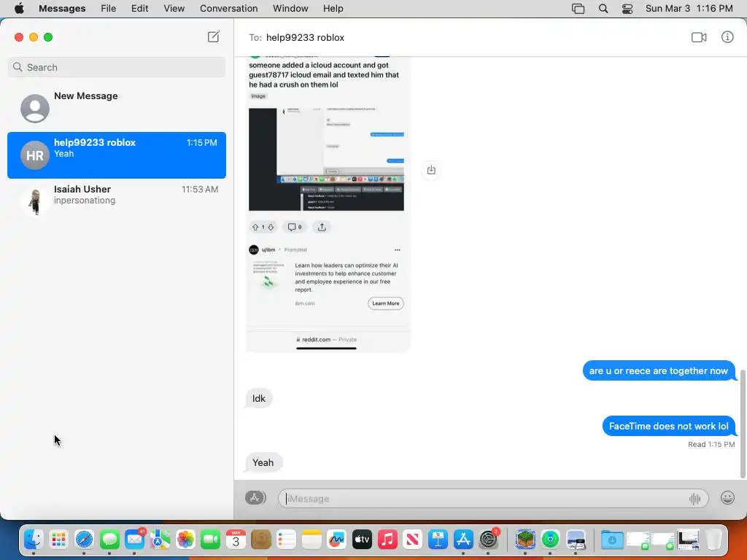
Task: Click the recipient name help99233 roblox
Action: [305, 38]
